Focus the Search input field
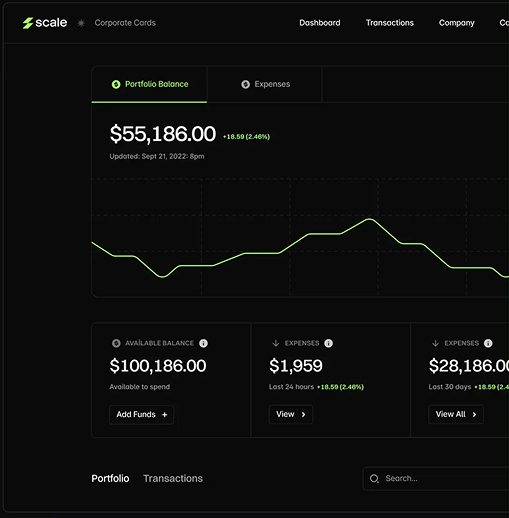 436,479
